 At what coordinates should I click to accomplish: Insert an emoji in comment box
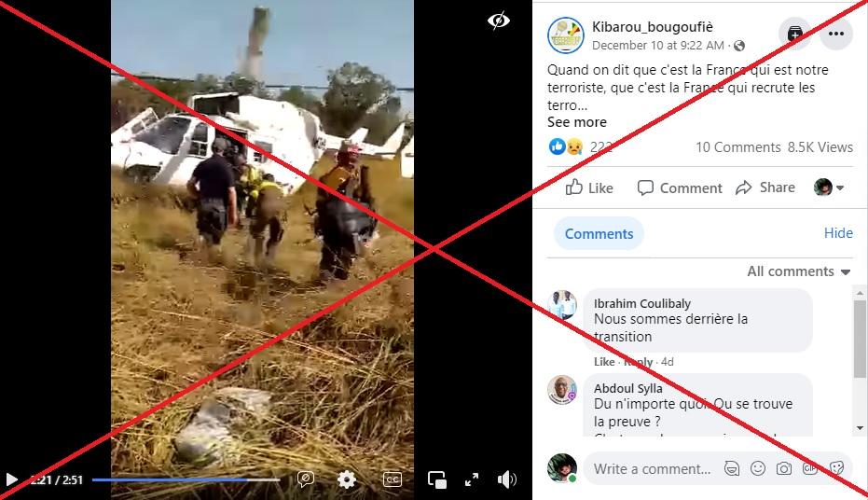(x=758, y=468)
